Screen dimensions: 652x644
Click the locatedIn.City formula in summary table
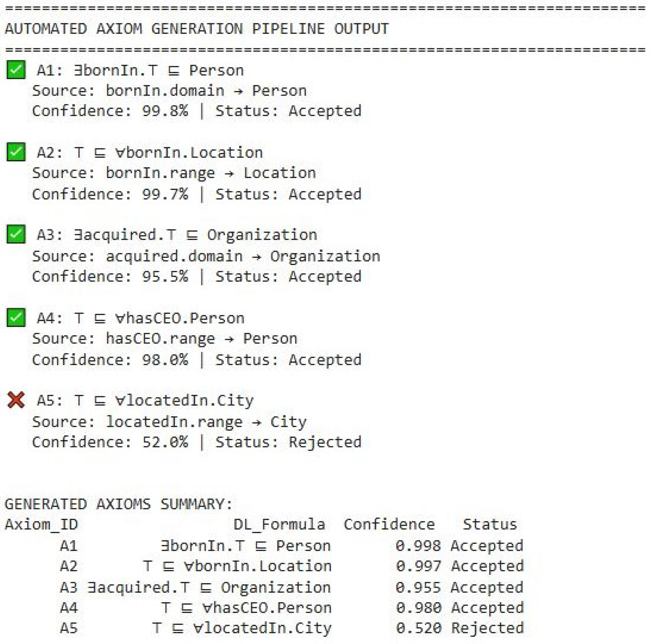(x=242, y=628)
